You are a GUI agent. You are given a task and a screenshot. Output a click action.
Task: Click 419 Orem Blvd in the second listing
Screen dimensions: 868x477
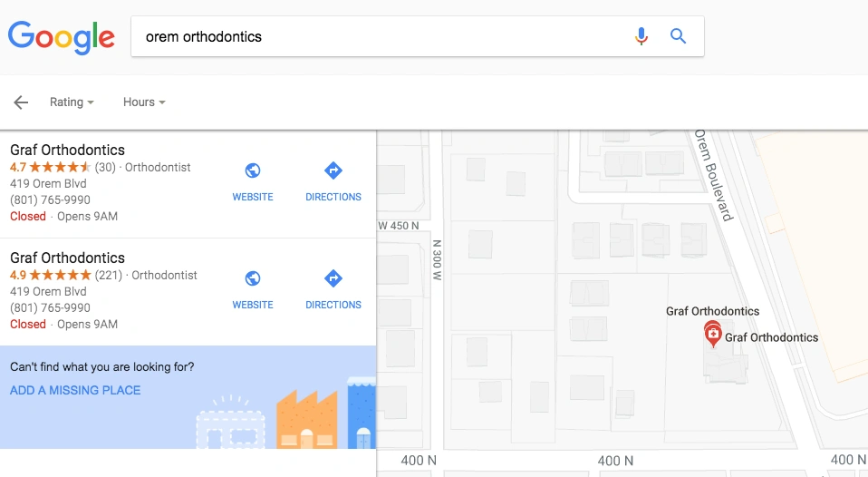point(48,291)
